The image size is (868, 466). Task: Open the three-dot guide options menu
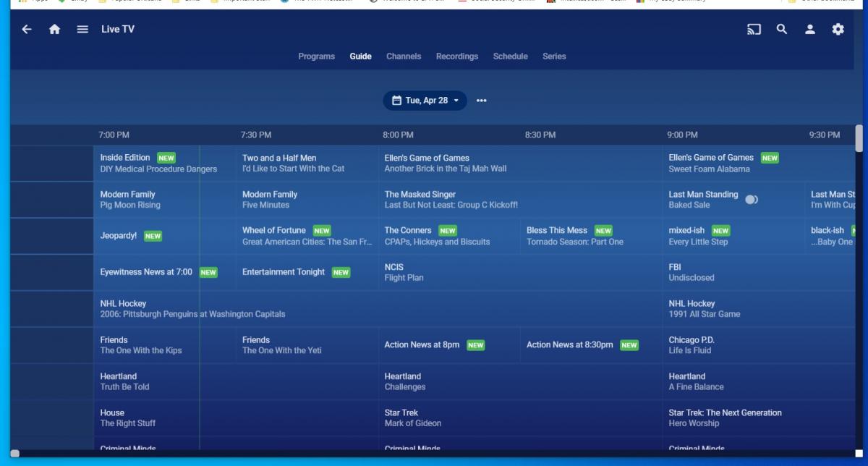482,101
